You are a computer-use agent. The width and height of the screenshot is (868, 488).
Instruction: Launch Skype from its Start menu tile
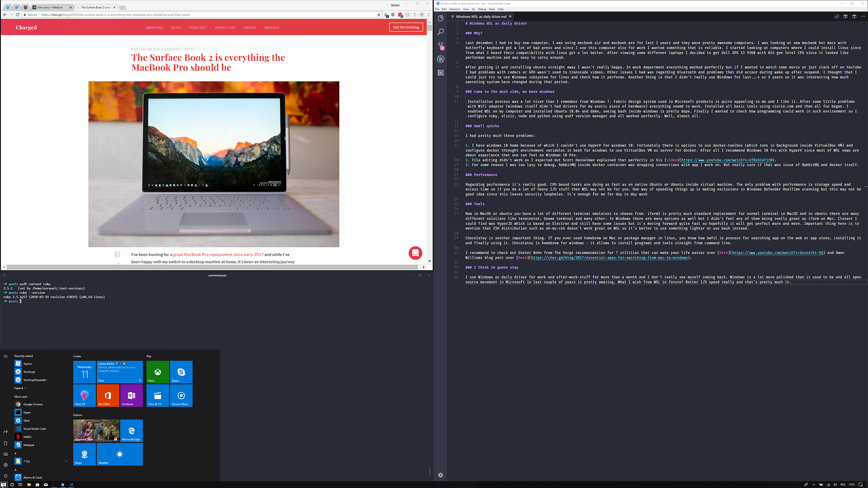(x=181, y=372)
